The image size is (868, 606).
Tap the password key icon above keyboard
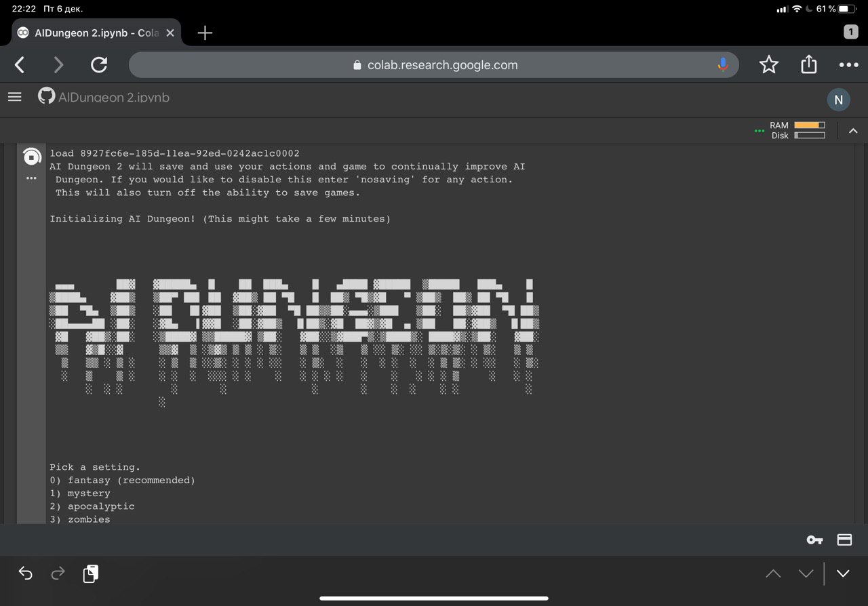pyautogui.click(x=814, y=540)
